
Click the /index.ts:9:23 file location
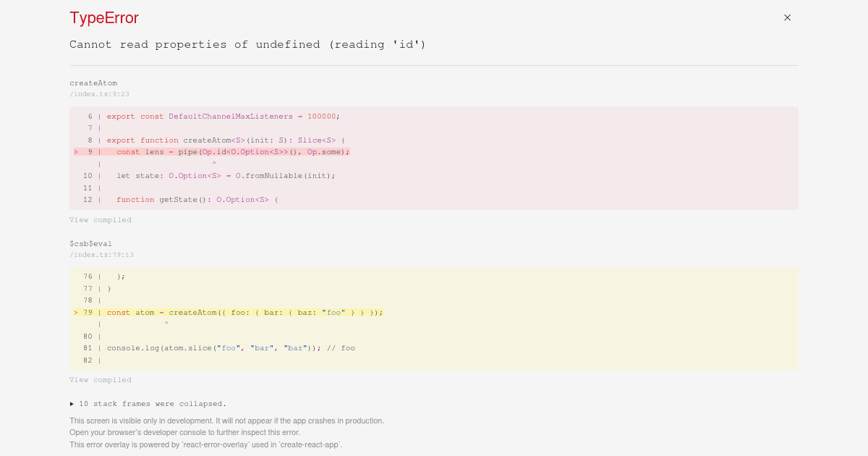coord(99,94)
